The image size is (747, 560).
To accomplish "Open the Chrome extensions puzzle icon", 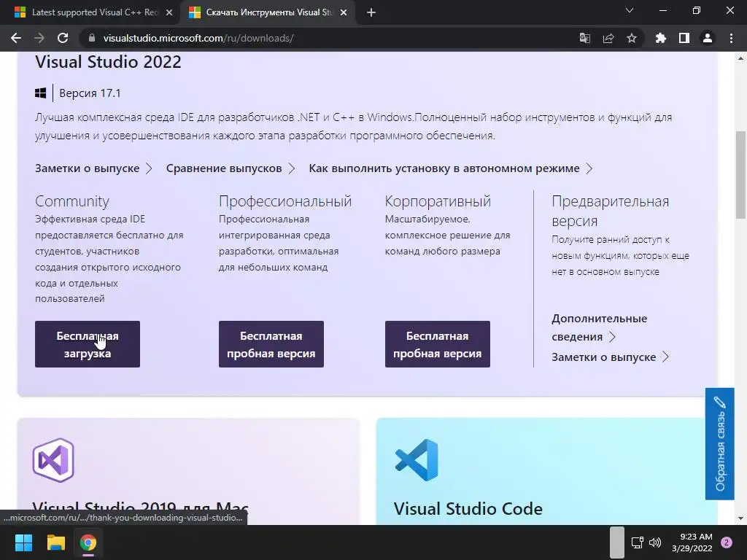I will [660, 38].
